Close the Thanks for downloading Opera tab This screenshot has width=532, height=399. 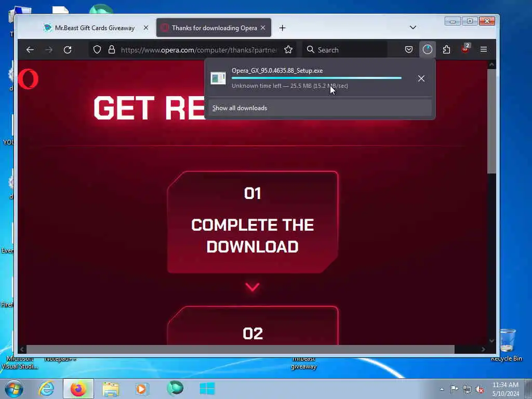click(263, 28)
